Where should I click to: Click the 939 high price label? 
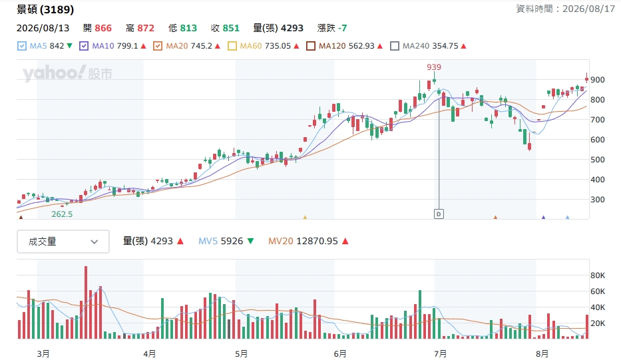click(434, 67)
